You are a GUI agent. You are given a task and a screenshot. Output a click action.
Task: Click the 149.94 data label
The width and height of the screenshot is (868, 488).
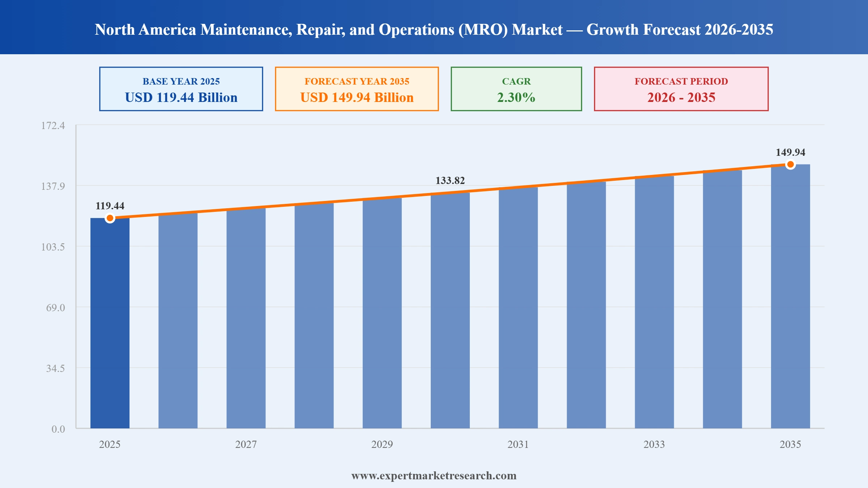click(791, 152)
